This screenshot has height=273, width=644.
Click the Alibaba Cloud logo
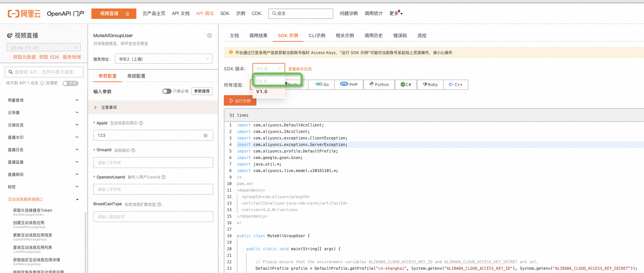tap(24, 14)
